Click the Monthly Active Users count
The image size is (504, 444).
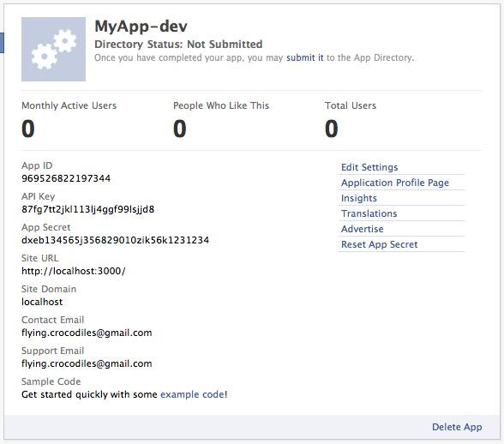[x=28, y=129]
